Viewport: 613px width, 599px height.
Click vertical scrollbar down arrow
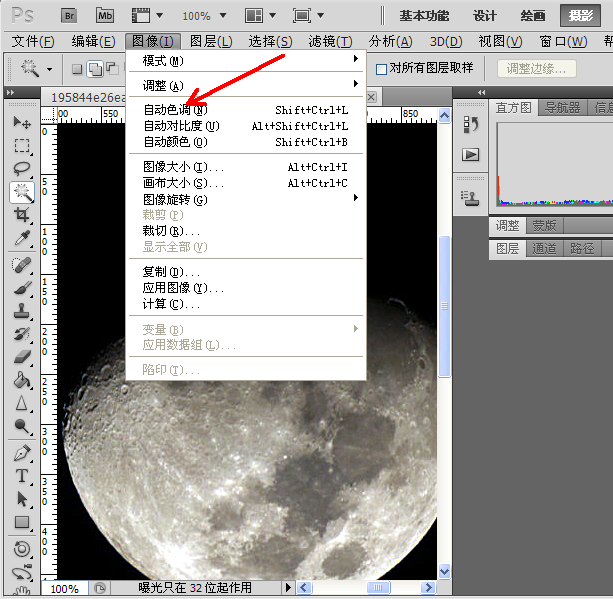(x=445, y=571)
